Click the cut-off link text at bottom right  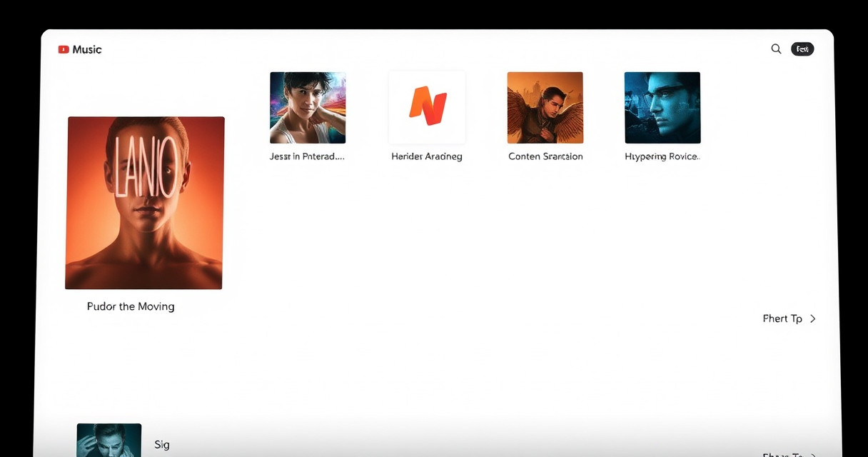(x=782, y=454)
